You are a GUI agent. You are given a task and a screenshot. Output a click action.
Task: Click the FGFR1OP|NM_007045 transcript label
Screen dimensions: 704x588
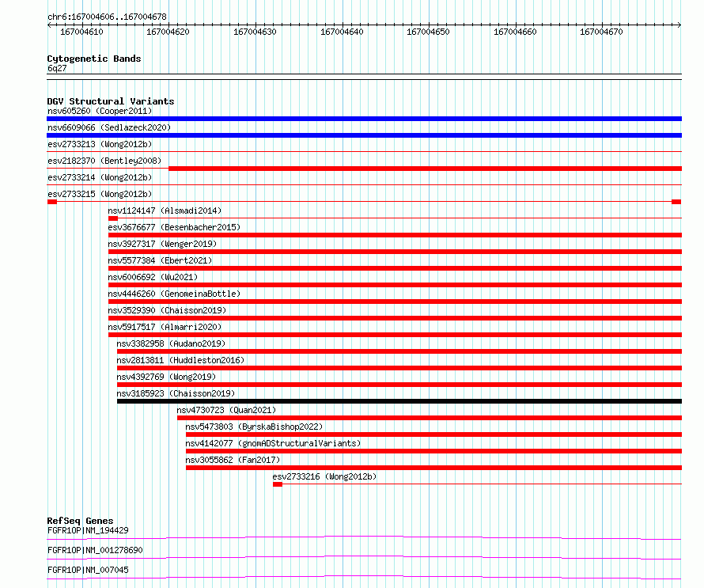pos(88,570)
